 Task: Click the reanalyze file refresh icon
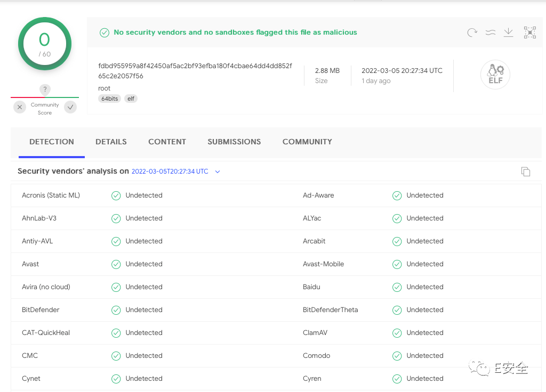472,32
